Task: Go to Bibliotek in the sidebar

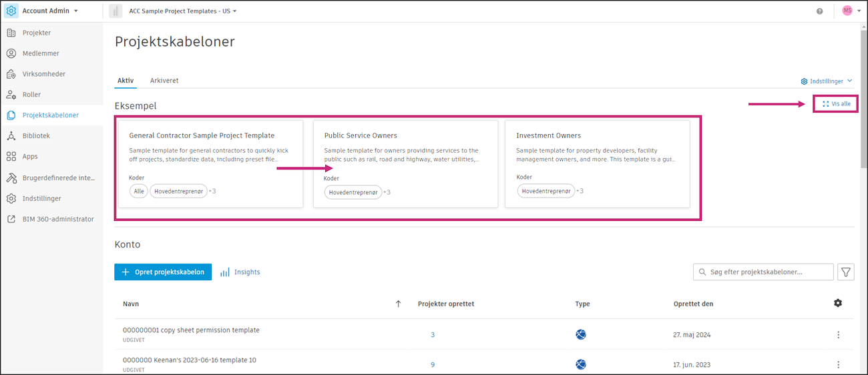Action: click(x=36, y=136)
